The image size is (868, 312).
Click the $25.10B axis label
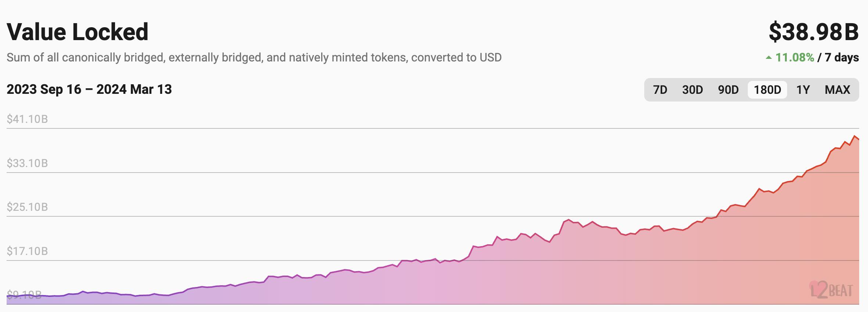tap(27, 207)
